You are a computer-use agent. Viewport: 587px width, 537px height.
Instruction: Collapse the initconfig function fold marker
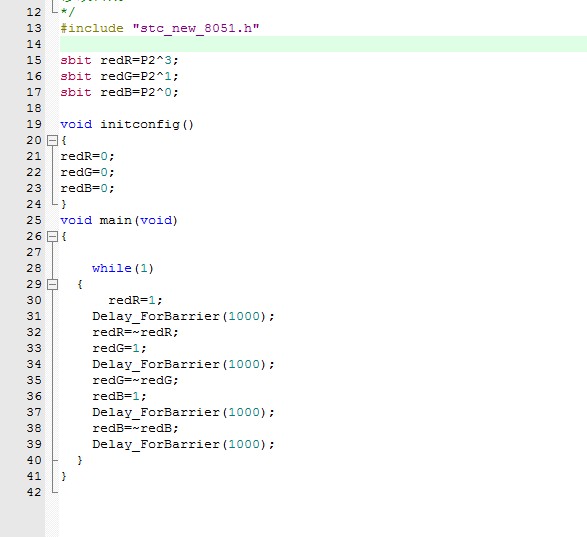[x=52, y=141]
